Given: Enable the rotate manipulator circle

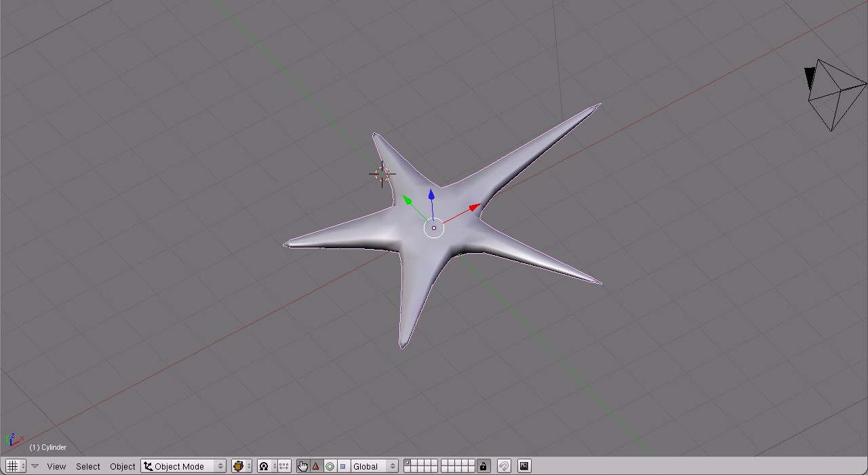Looking at the screenshot, I should (x=330, y=466).
